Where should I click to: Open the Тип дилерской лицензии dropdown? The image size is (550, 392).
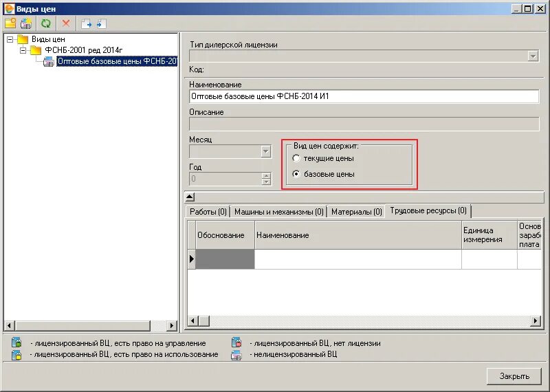click(533, 56)
